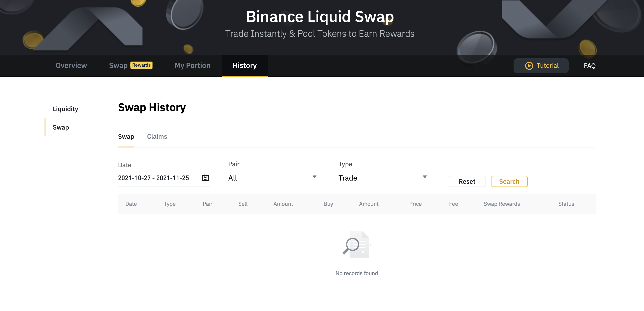Expand the Pair dropdown arrow
Image resolution: width=644 pixels, height=311 pixels.
314,177
